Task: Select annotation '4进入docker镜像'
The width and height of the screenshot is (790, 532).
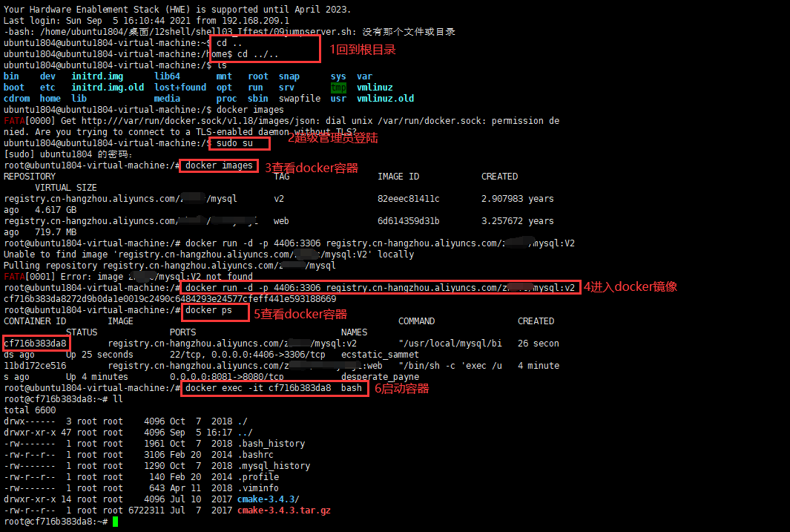Action: point(630,286)
